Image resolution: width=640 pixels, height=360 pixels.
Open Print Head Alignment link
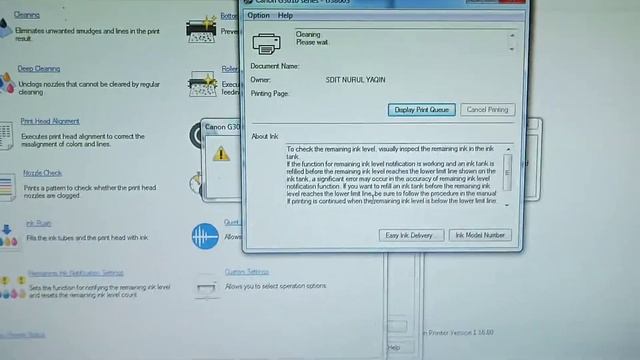pyautogui.click(x=50, y=121)
